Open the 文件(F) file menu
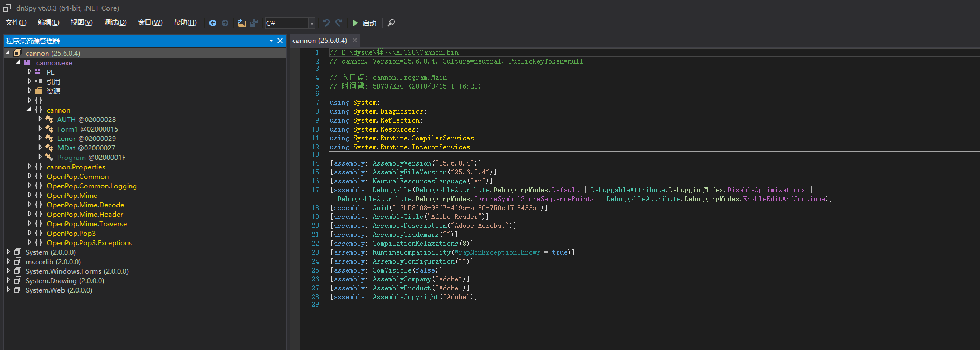 16,22
